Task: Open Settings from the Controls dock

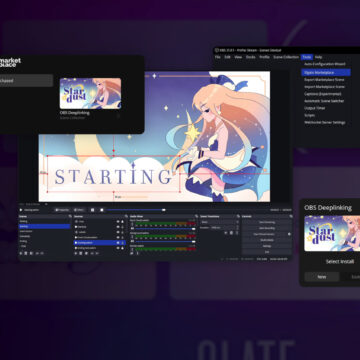Action: tap(267, 246)
